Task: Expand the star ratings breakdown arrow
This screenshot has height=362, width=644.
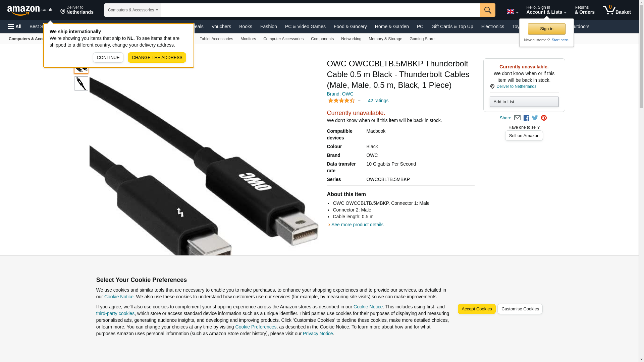Action: (359, 101)
